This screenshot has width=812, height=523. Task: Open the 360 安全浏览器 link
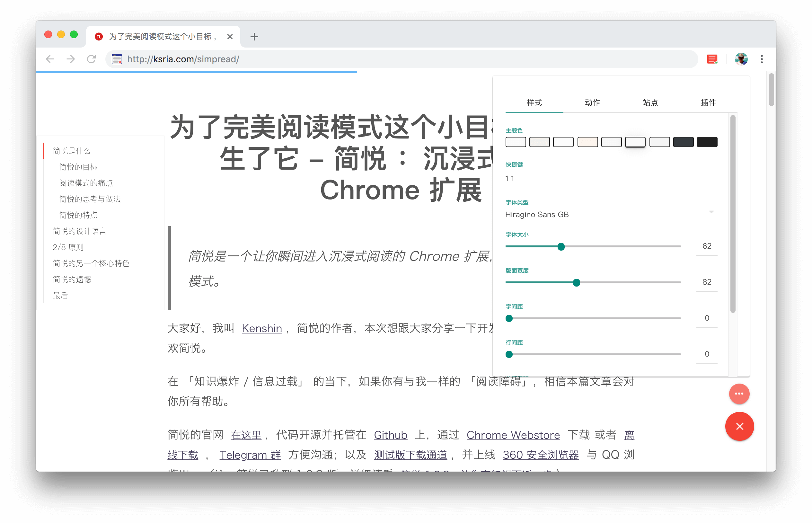tap(541, 455)
